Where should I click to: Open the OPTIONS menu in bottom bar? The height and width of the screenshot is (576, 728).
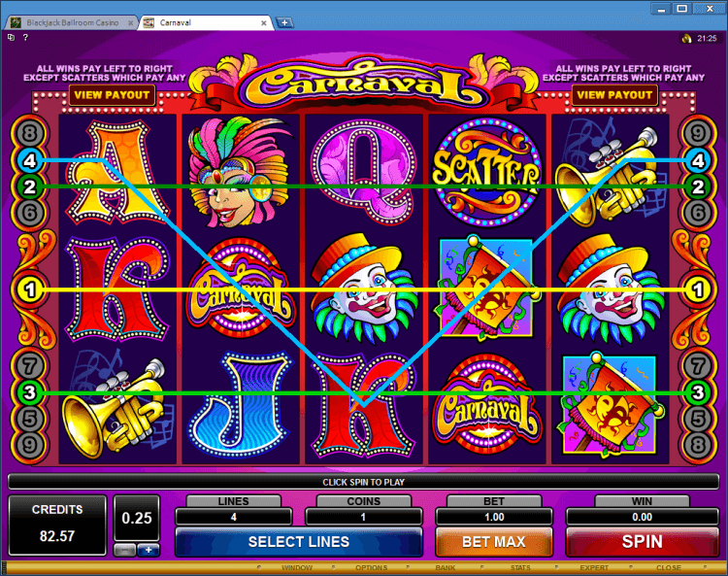click(x=372, y=567)
